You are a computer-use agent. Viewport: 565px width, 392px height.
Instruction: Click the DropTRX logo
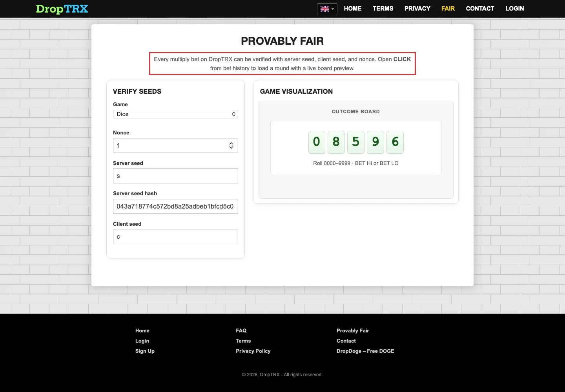tap(62, 9)
